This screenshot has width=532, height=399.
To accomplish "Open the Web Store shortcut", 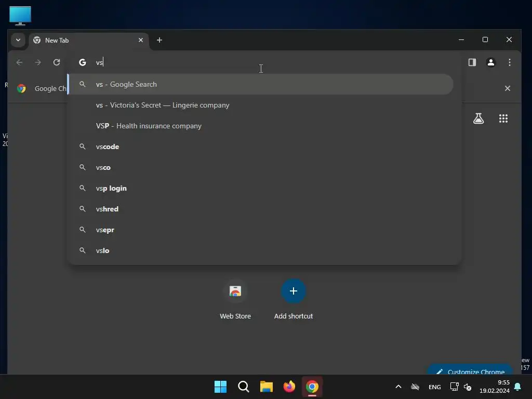I will tap(235, 299).
